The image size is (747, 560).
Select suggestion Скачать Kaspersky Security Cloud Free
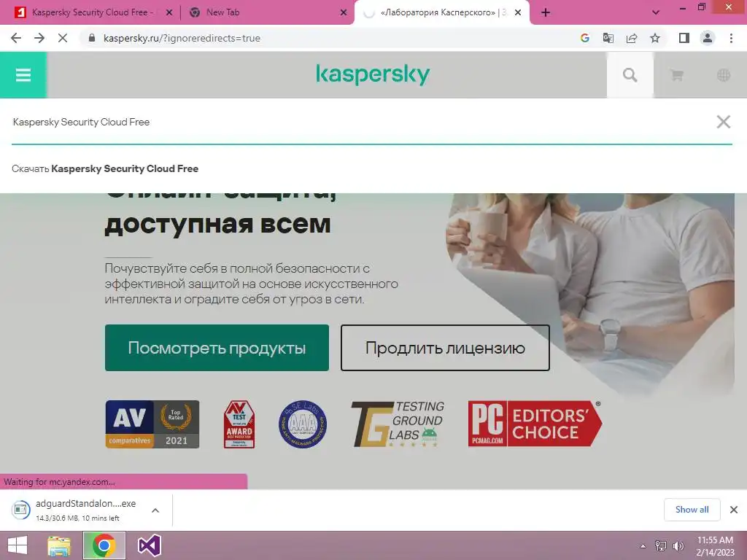pos(105,168)
